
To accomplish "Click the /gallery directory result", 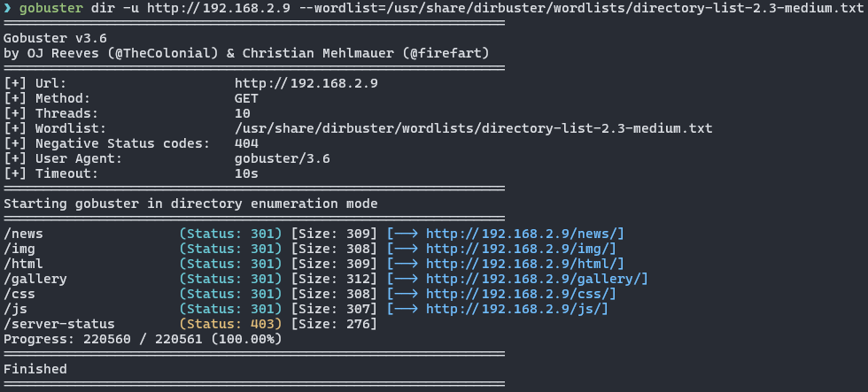I will (x=35, y=279).
